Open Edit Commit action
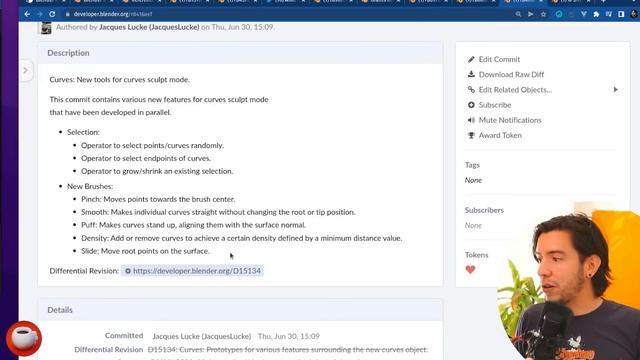Image resolution: width=640 pixels, height=360 pixels. 499,59
